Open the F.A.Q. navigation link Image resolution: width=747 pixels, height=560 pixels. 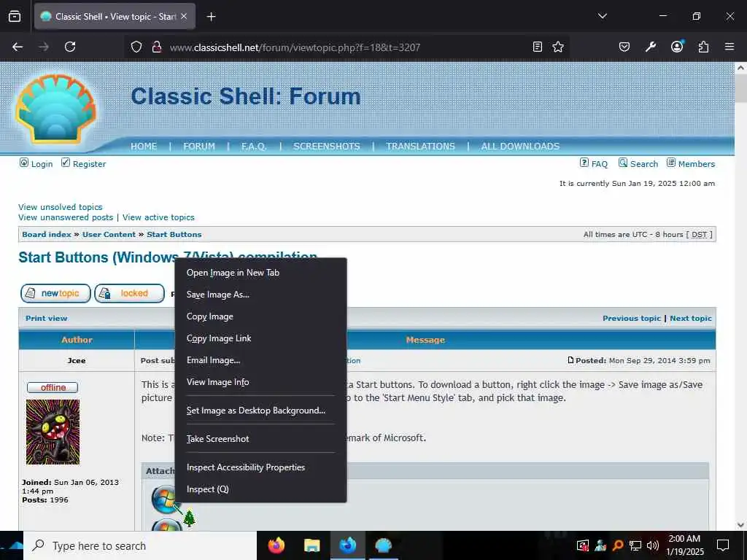pos(254,146)
